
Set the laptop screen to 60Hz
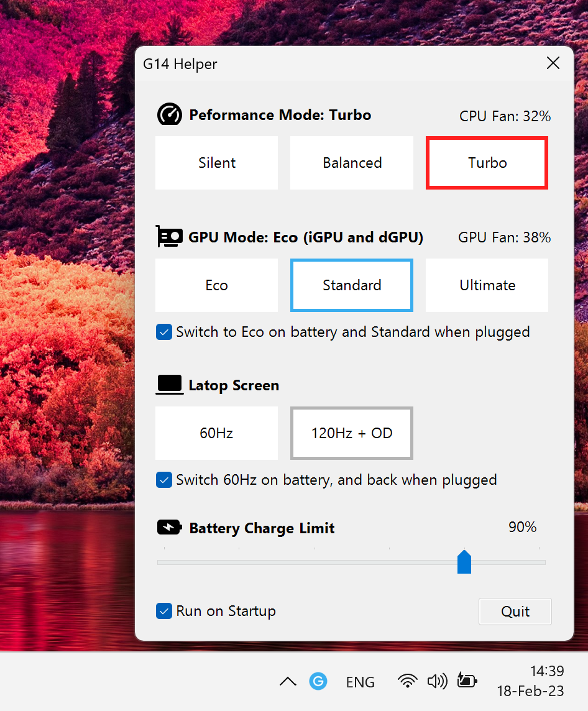coord(216,433)
